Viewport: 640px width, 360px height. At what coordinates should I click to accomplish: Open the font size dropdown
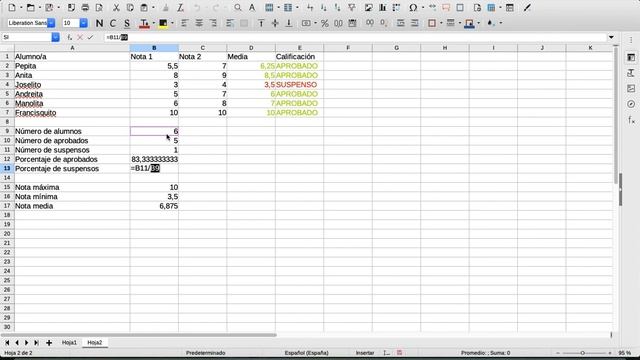(84, 23)
